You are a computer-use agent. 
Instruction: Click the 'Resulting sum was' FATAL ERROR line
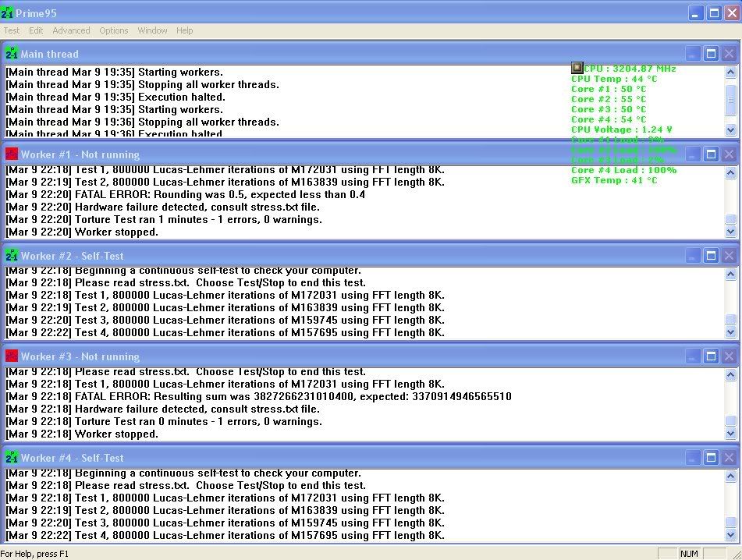(258, 396)
